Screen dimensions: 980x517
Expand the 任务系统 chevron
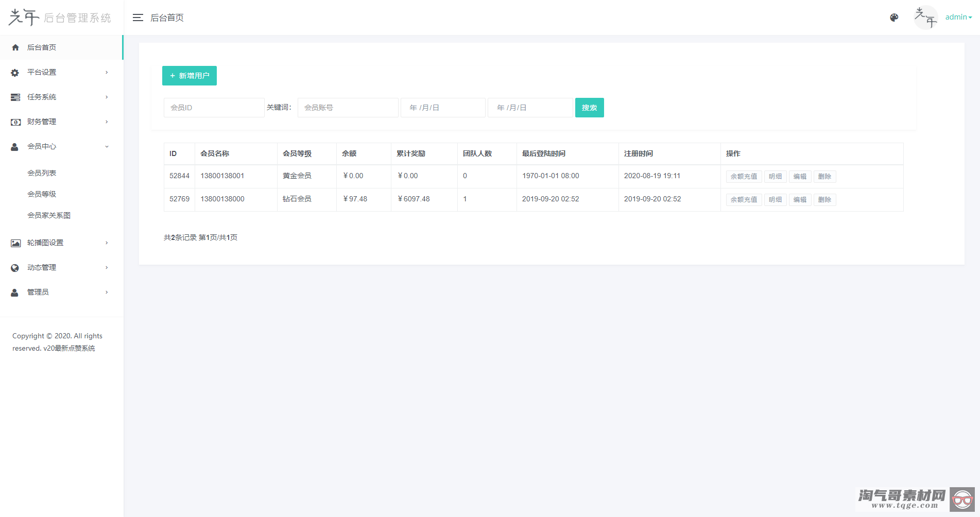point(107,97)
